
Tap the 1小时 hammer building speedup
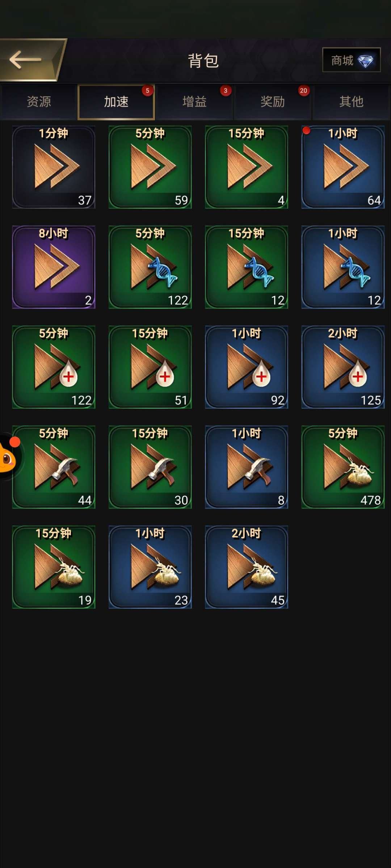click(x=247, y=467)
